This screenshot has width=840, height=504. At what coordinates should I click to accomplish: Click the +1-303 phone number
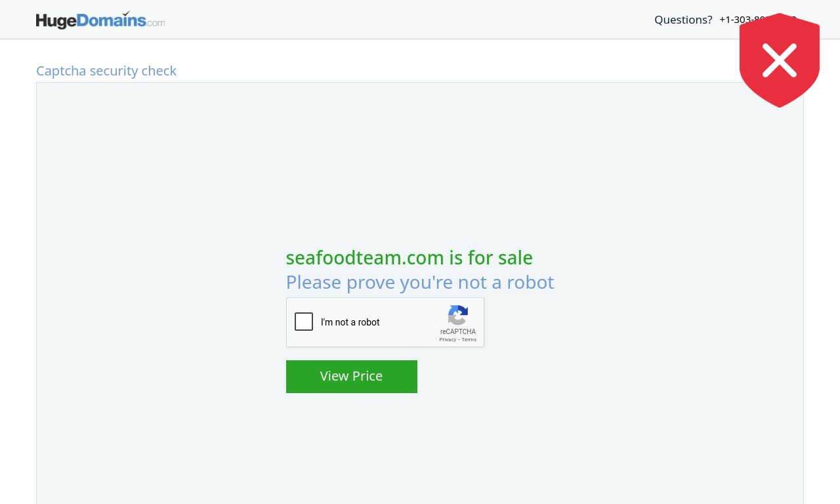pyautogui.click(x=730, y=20)
